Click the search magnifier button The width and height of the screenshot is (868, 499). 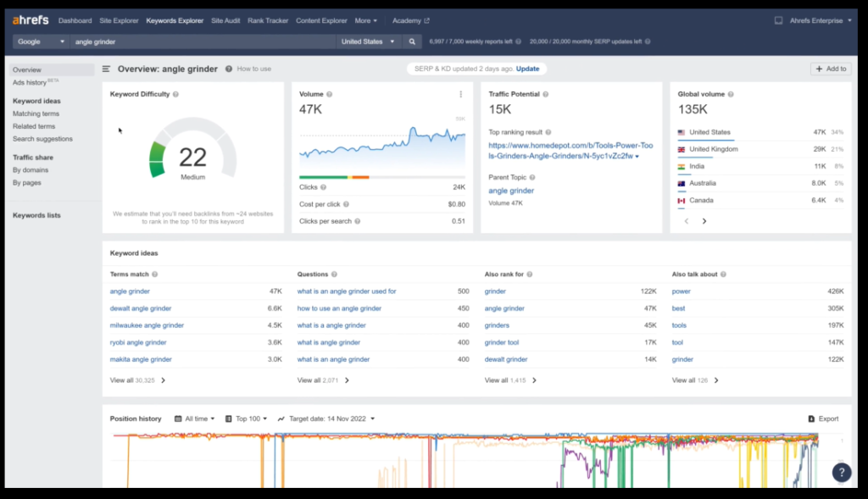[412, 42]
